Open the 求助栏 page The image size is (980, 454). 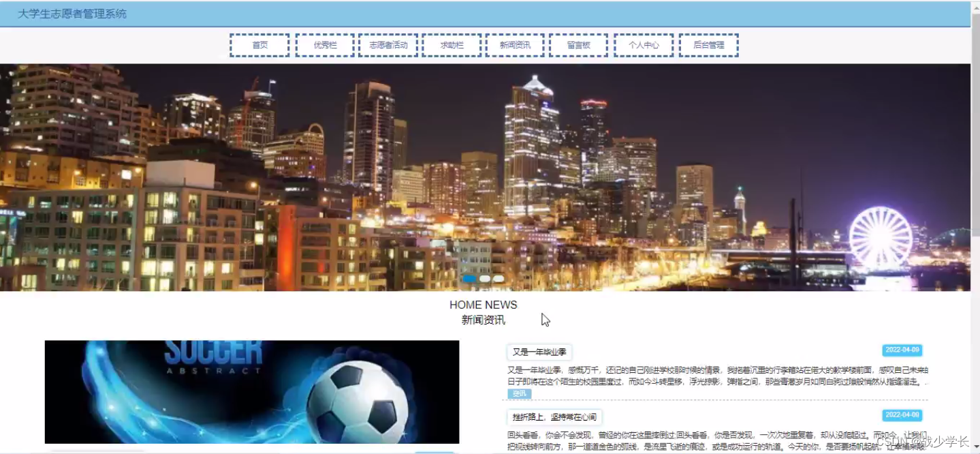451,44
